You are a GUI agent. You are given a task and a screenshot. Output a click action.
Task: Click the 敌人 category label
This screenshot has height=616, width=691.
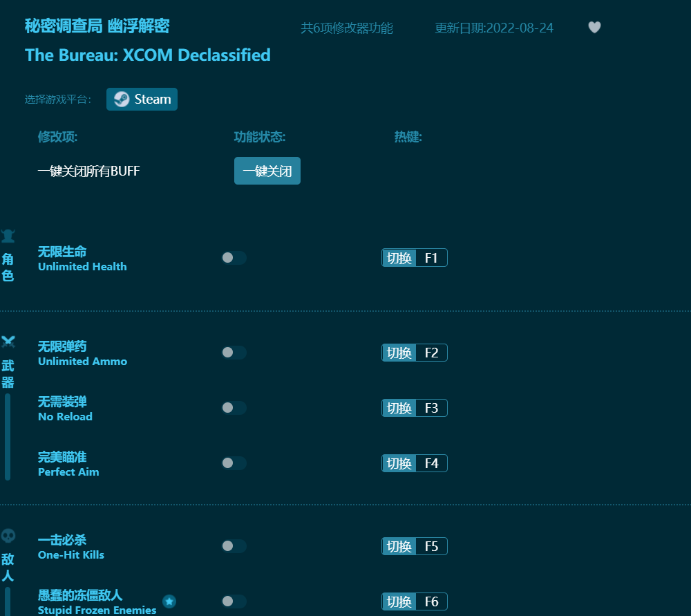(x=8, y=568)
